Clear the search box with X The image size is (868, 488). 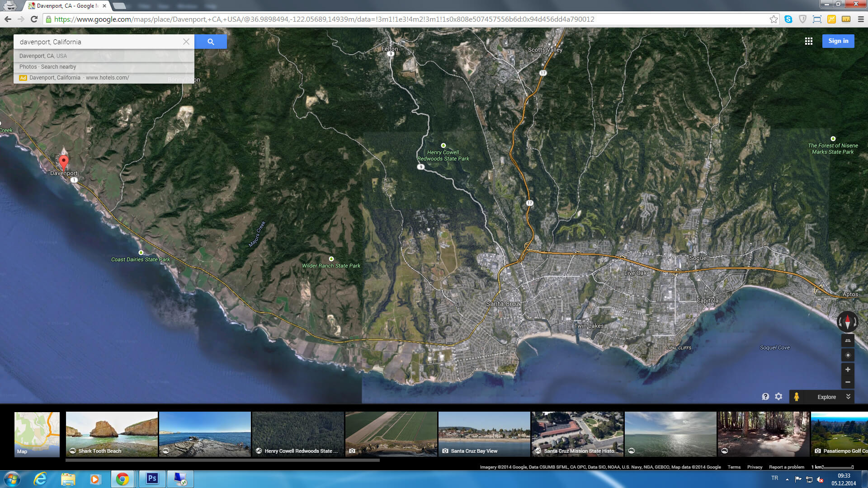pyautogui.click(x=186, y=42)
